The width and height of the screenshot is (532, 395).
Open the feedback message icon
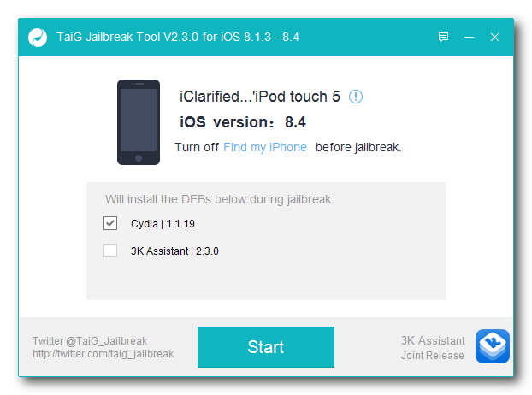[443, 37]
